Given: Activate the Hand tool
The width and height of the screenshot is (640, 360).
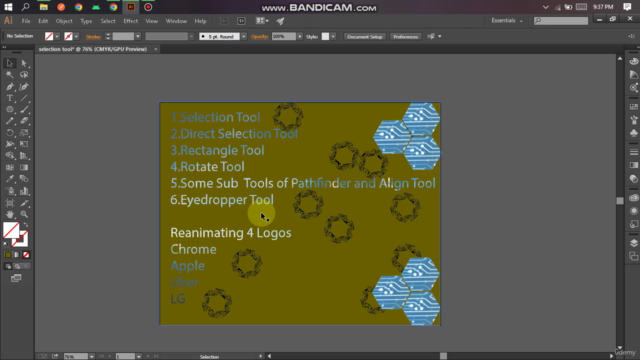Looking at the screenshot, I should click(x=9, y=214).
